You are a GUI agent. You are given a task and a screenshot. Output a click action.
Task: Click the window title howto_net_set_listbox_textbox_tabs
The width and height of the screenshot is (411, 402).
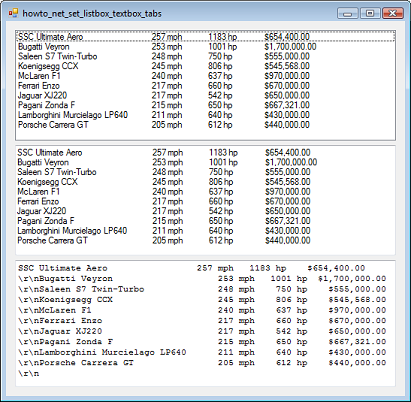click(92, 14)
